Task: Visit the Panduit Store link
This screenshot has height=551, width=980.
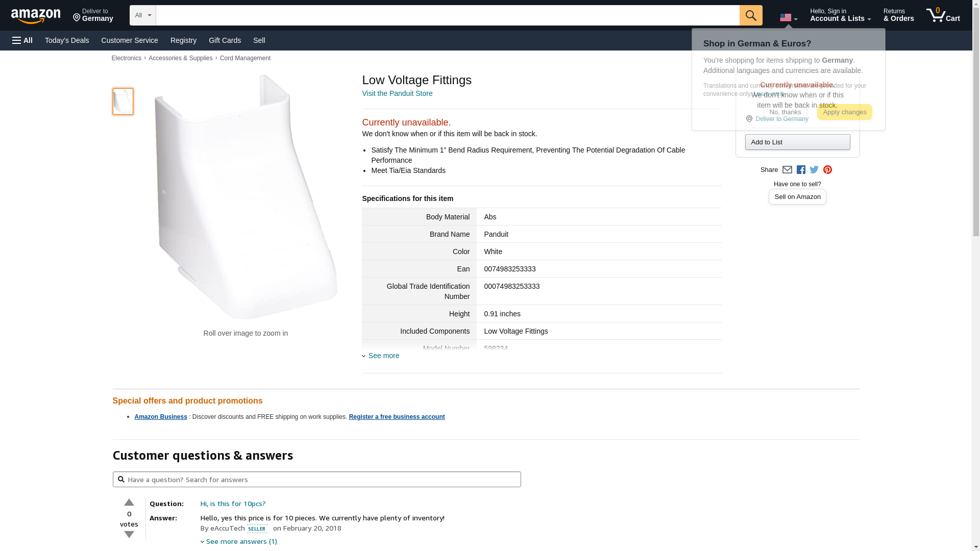Action: coord(397,93)
